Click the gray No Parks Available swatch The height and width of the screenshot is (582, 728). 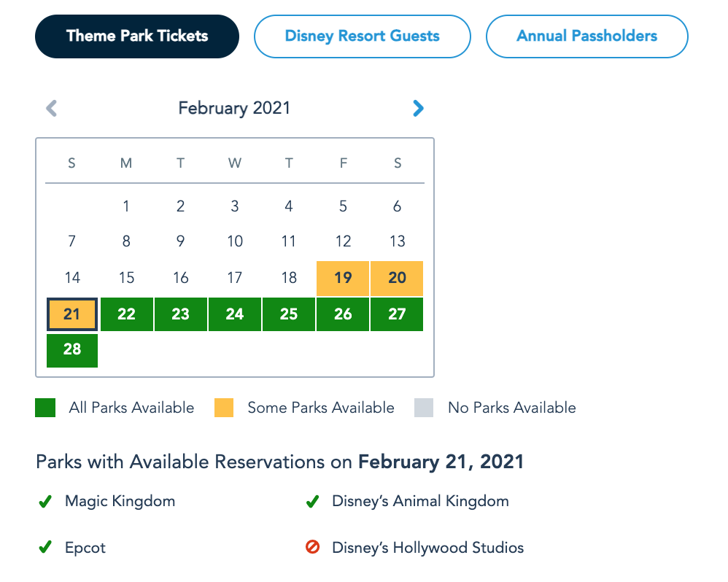tap(424, 408)
